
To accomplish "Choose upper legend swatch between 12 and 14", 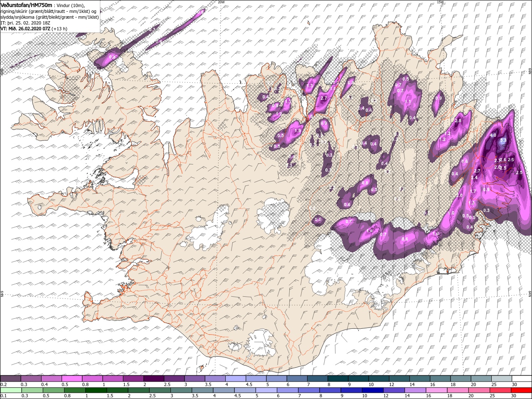I will coord(399,379).
